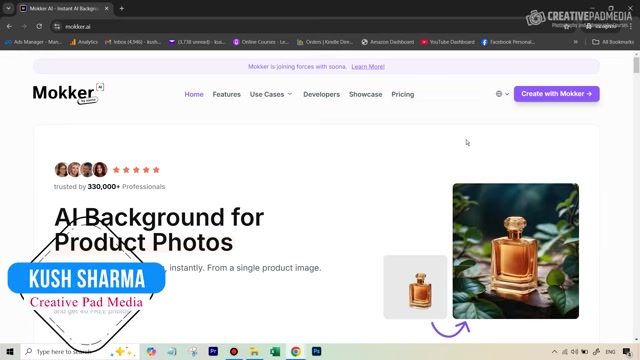Open the All Bookmarks folder
The image size is (640, 360).
(x=613, y=42)
